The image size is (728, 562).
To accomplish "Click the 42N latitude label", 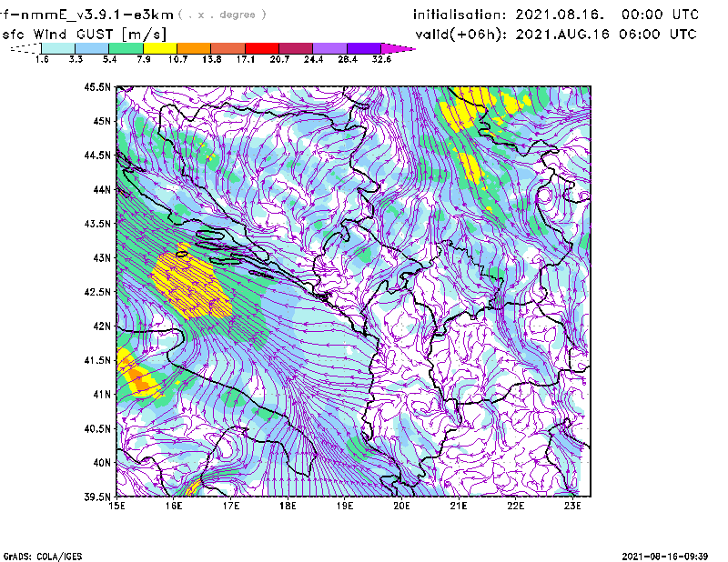I will coord(102,326).
